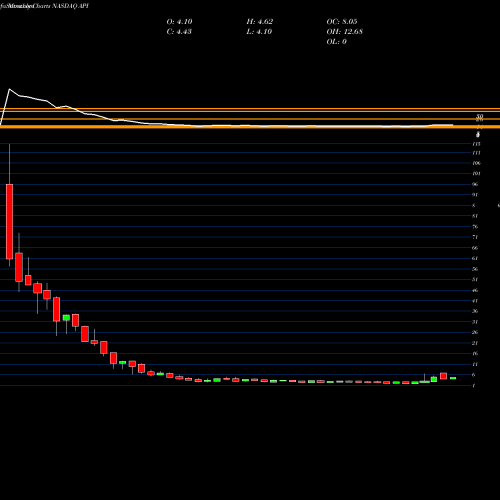The width and height of the screenshot is (500, 500).
Task: Click the 106 price axis label
Action: [476, 163]
